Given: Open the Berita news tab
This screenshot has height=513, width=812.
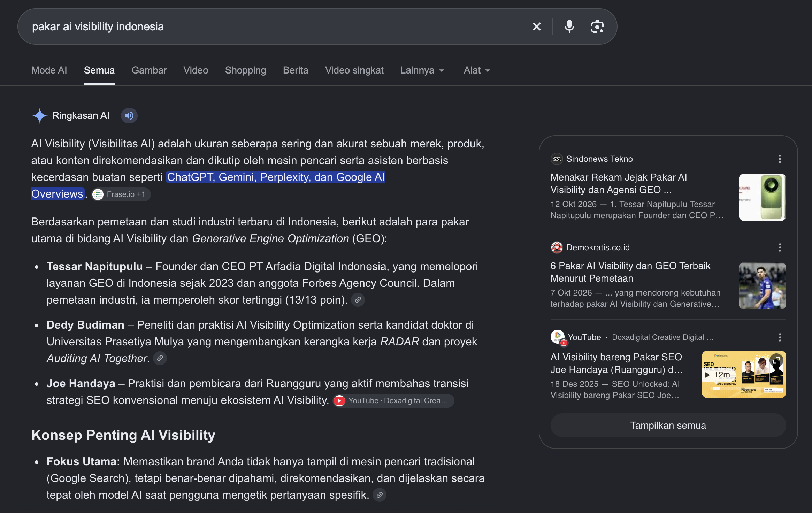Looking at the screenshot, I should point(296,70).
